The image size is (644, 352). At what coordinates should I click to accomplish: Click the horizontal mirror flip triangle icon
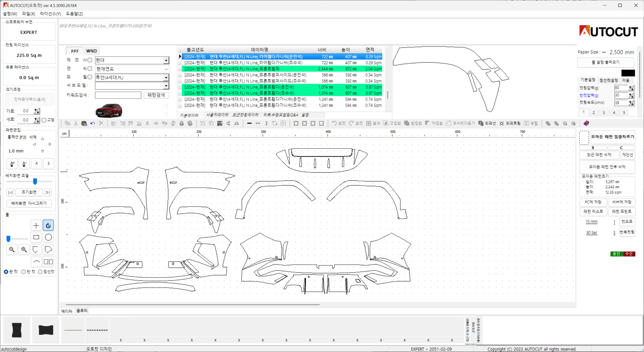(237, 123)
